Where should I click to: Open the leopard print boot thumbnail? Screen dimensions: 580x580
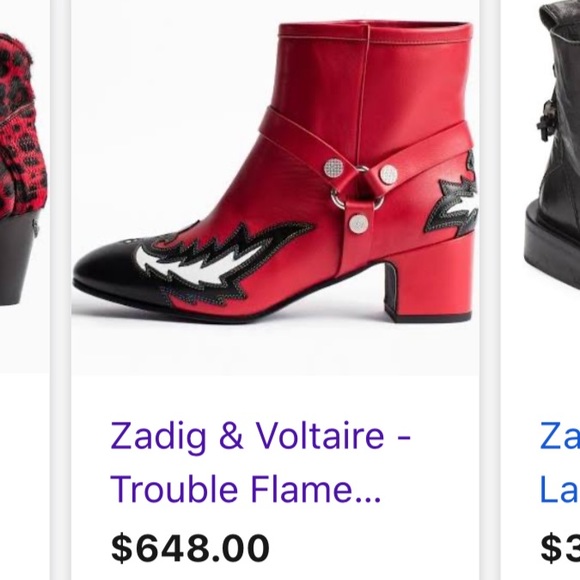[x=24, y=187]
